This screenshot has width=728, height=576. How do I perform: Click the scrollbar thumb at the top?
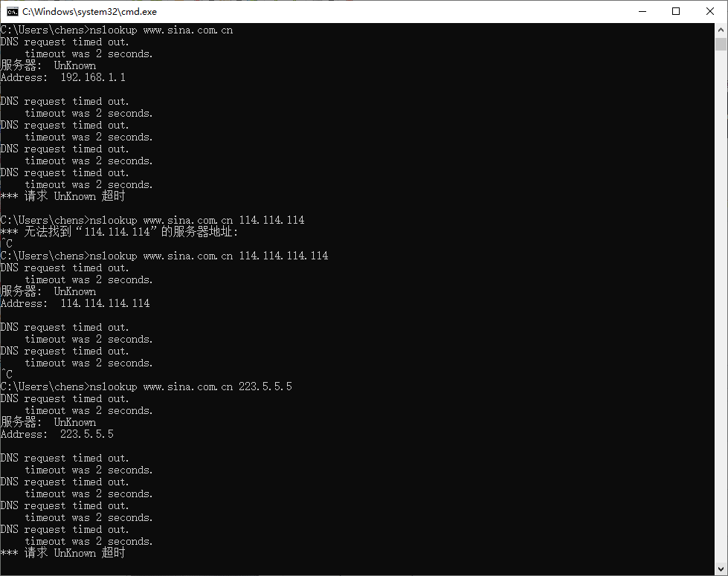[721, 45]
